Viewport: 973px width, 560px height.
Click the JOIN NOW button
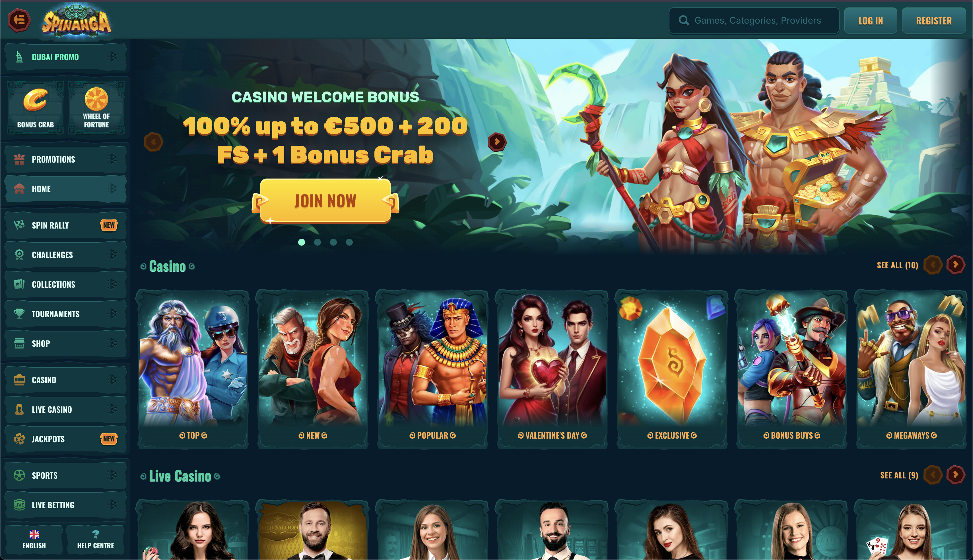pos(325,201)
